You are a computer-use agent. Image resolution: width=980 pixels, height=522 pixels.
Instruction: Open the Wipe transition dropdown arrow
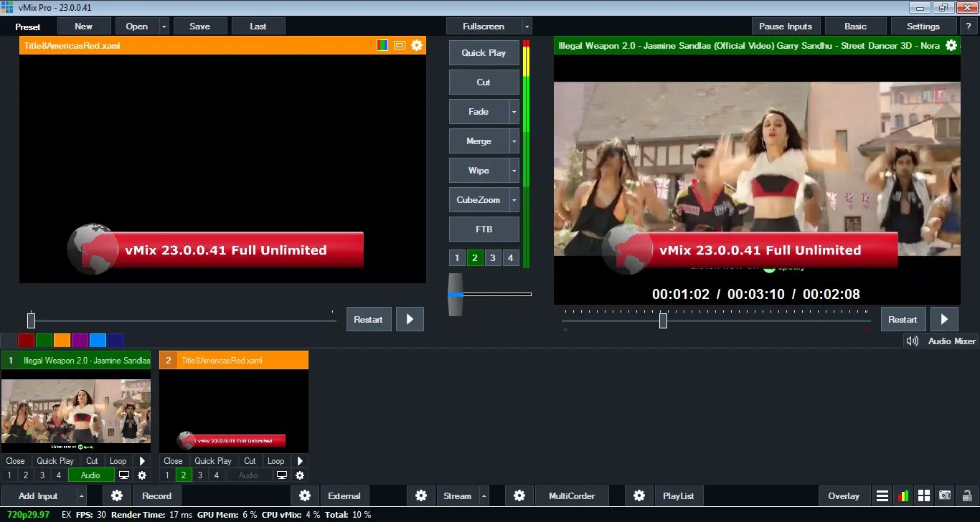click(x=514, y=171)
